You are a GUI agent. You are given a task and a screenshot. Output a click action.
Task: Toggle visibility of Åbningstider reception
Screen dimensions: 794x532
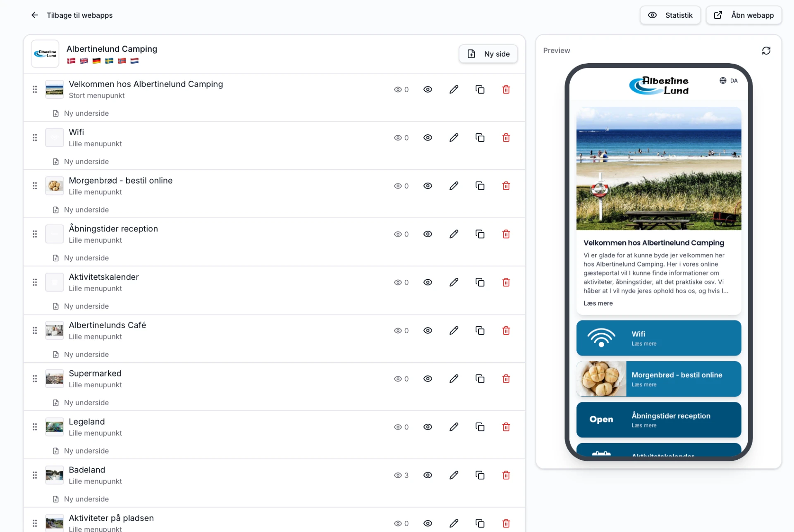(x=428, y=234)
